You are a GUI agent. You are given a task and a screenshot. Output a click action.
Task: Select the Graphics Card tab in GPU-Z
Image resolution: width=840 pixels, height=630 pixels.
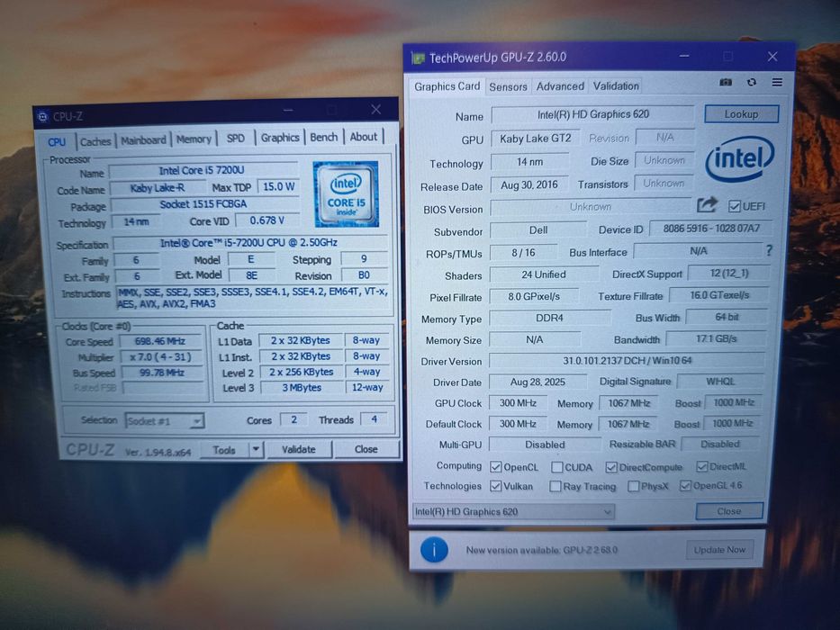point(447,86)
